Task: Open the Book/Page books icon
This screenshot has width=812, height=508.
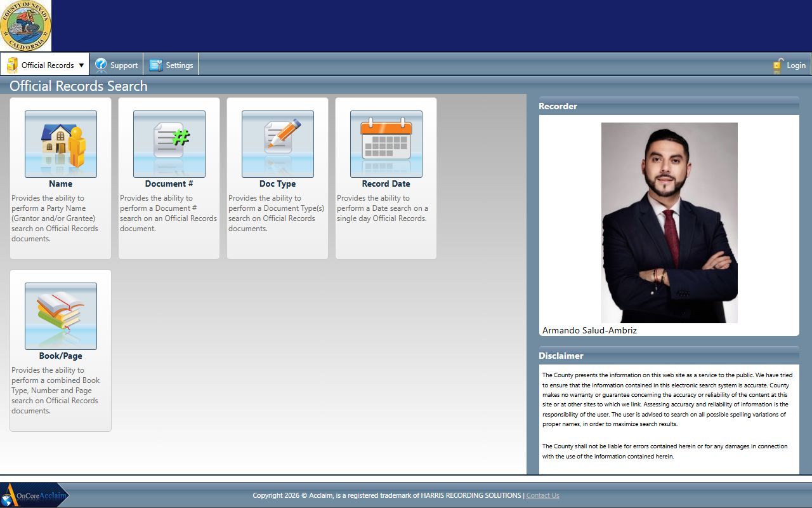Action: coord(61,316)
